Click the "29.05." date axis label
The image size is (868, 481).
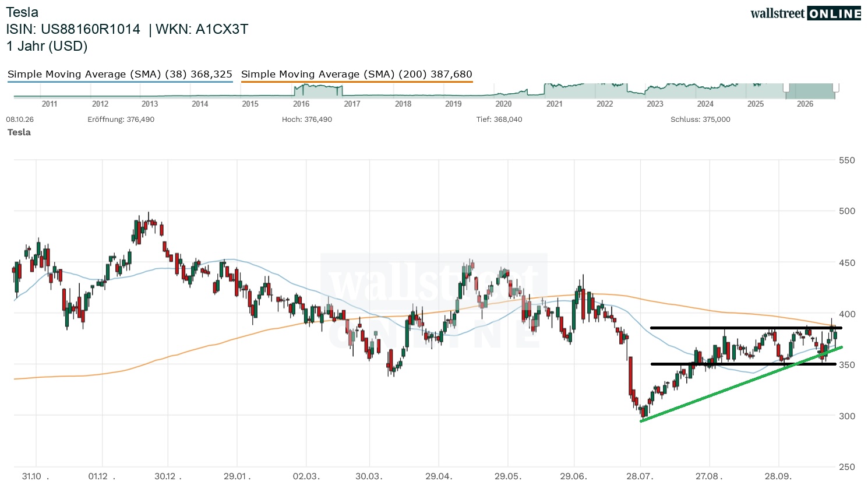pyautogui.click(x=508, y=476)
